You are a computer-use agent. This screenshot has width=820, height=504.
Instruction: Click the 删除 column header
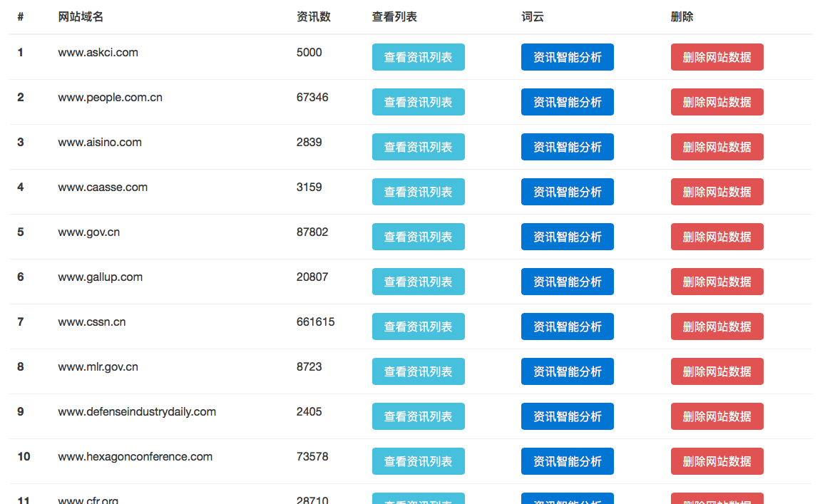click(x=682, y=16)
